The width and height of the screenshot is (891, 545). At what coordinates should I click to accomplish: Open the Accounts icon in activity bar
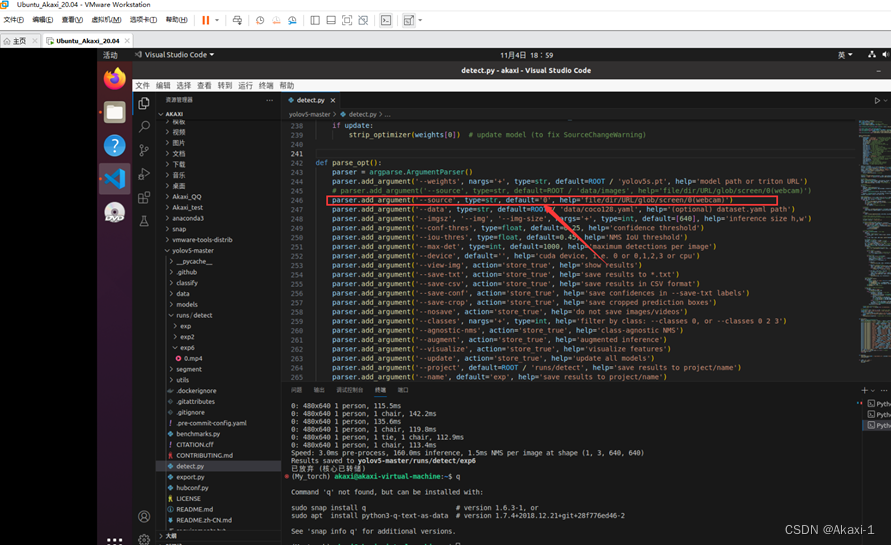tap(144, 516)
